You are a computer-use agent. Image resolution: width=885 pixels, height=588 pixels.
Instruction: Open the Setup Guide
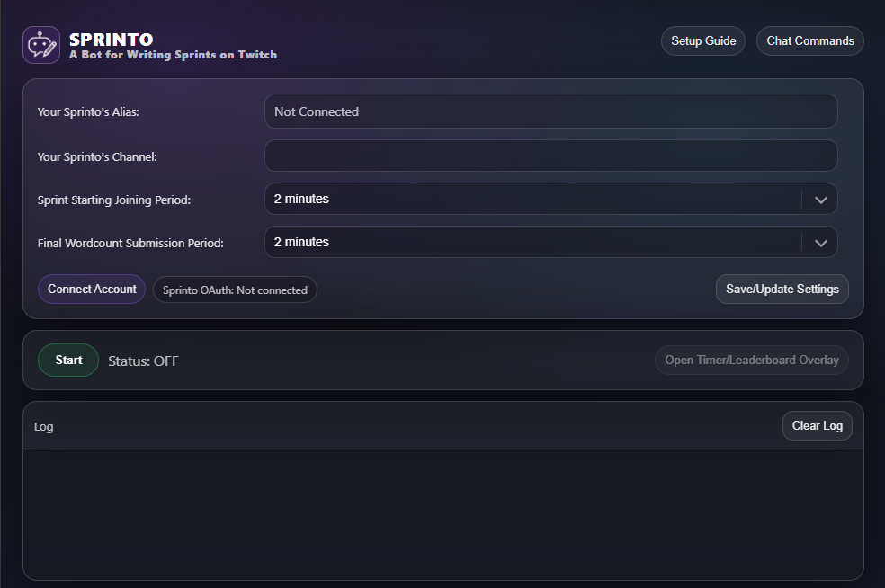(x=703, y=41)
